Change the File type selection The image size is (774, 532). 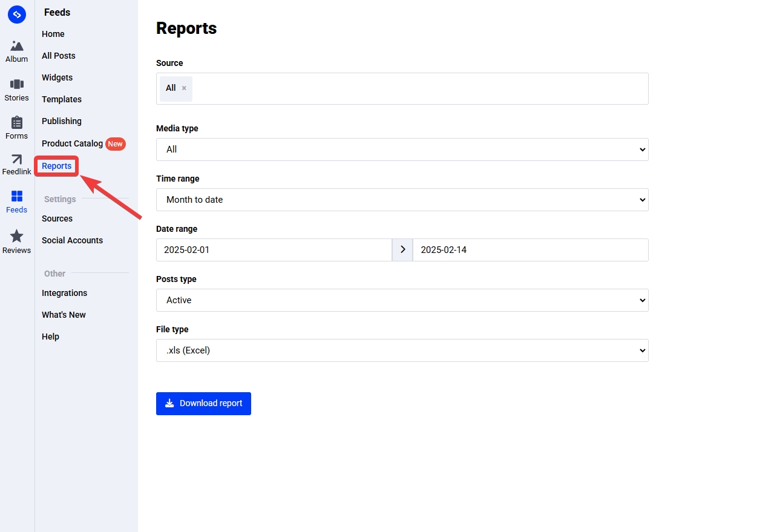(x=402, y=350)
